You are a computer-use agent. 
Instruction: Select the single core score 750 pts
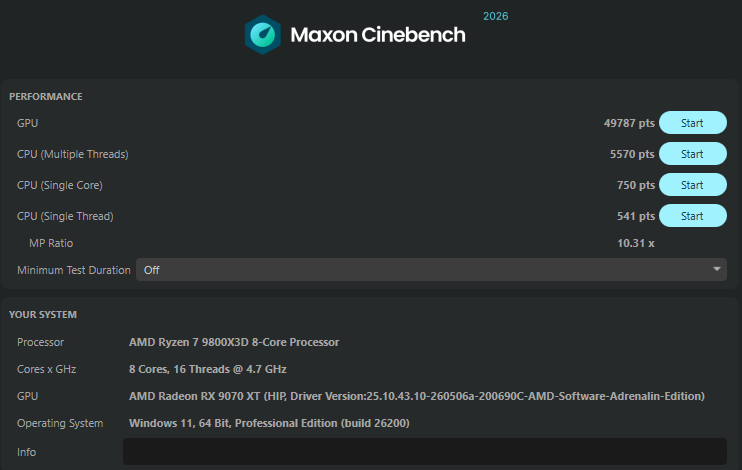tap(636, 185)
